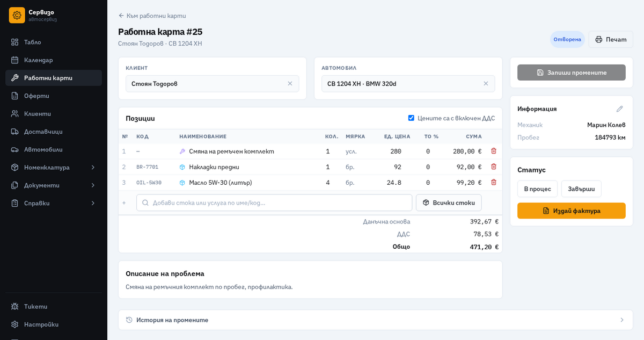The height and width of the screenshot is (340, 644).
Task: Click the wrench icon of Смяна на ремъчен комплект
Action: [182, 151]
